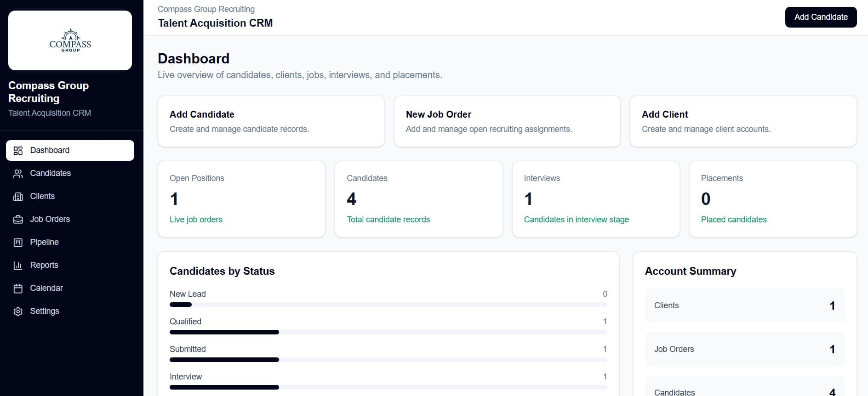Click the 'Candidates by Status' heading

[x=222, y=271]
